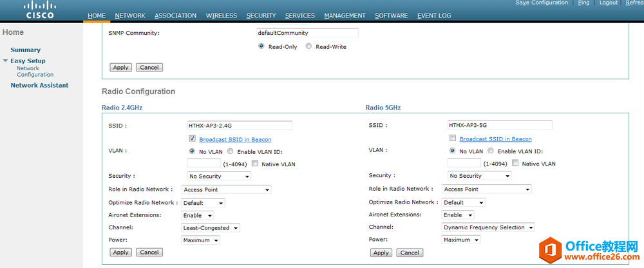This screenshot has width=644, height=268.
Task: Open Network Configuration in sidebar
Action: (x=35, y=72)
